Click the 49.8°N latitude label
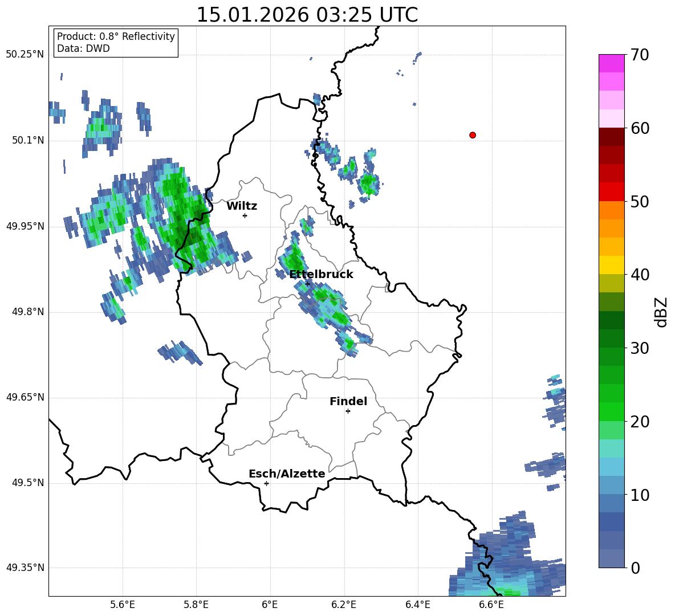 pyautogui.click(x=28, y=312)
